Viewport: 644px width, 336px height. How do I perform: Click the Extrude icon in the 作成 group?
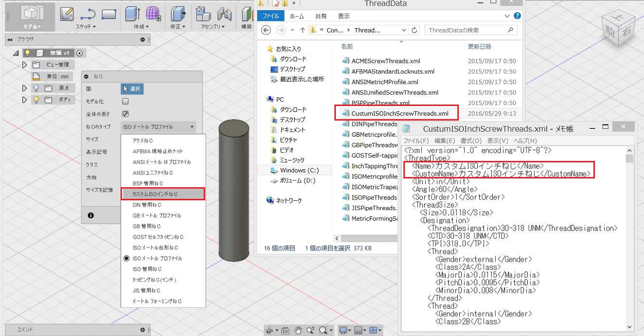132,14
